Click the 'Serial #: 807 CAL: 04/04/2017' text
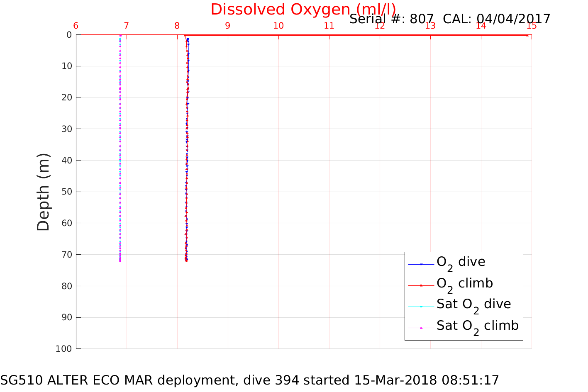 (x=450, y=19)
